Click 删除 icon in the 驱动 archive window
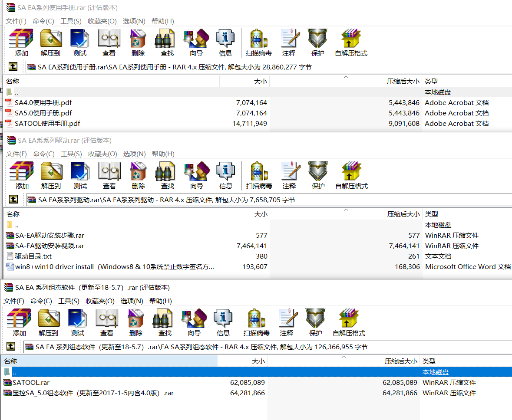This screenshot has width=512, height=420. pyautogui.click(x=138, y=175)
